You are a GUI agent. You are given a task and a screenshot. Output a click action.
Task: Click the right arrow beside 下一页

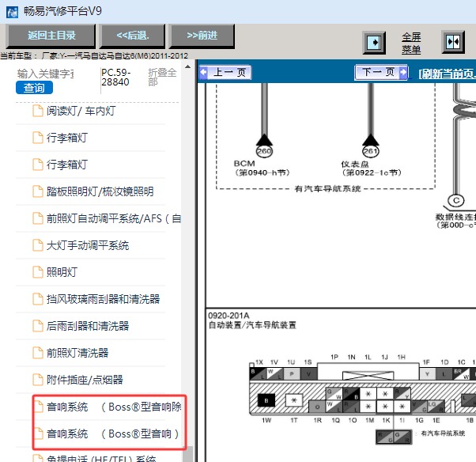(x=403, y=72)
